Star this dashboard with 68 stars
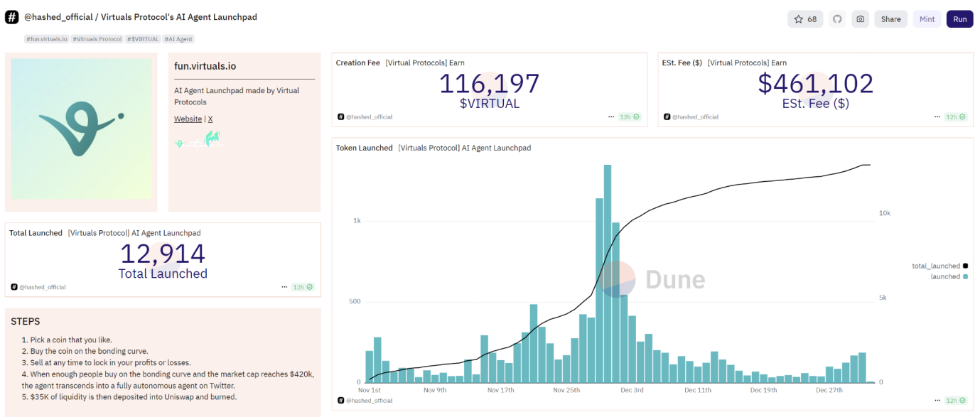The image size is (980, 417). (804, 19)
